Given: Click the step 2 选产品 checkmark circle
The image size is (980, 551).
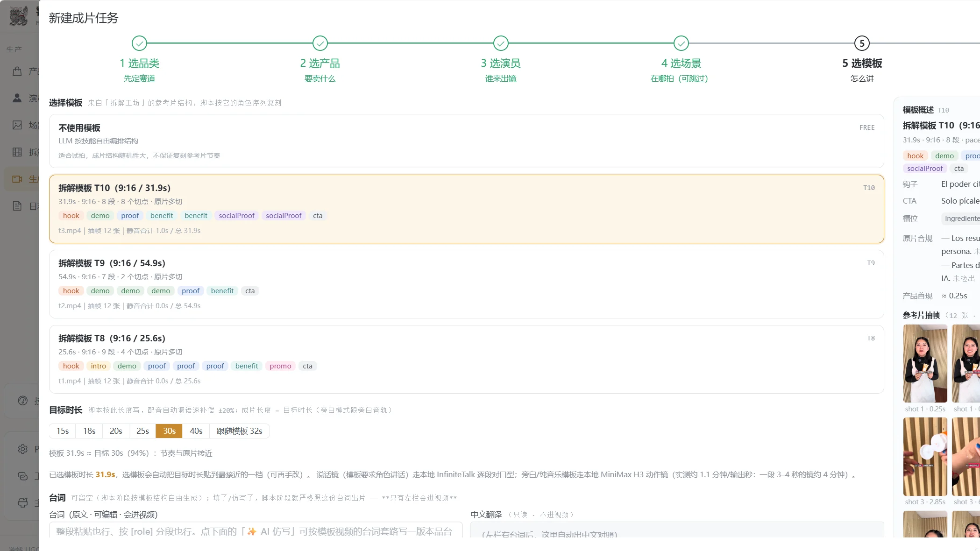Looking at the screenshot, I should pos(320,43).
